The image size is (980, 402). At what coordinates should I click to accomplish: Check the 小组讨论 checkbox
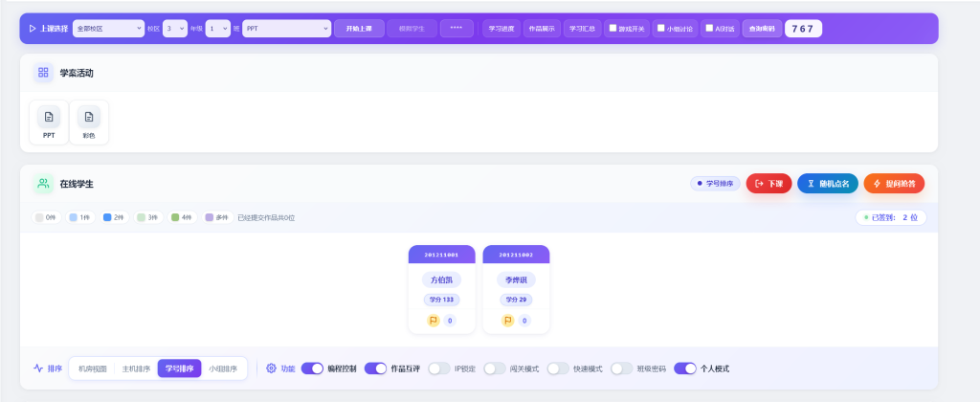tap(660, 28)
